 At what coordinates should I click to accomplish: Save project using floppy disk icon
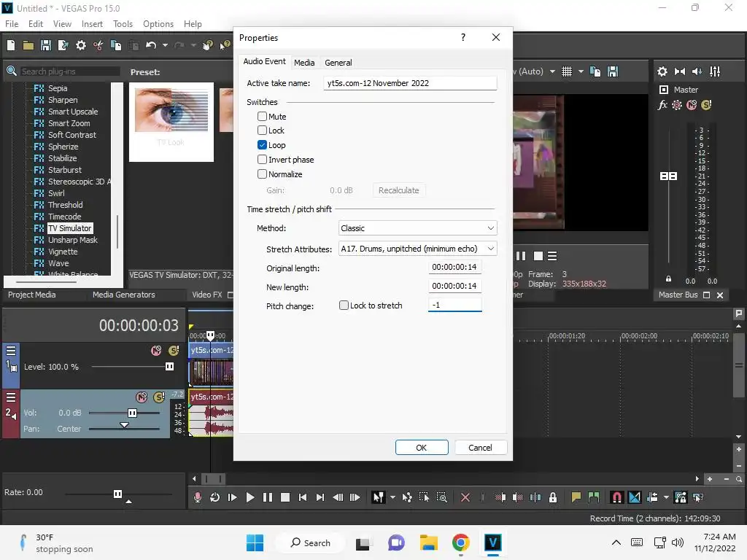click(46, 45)
